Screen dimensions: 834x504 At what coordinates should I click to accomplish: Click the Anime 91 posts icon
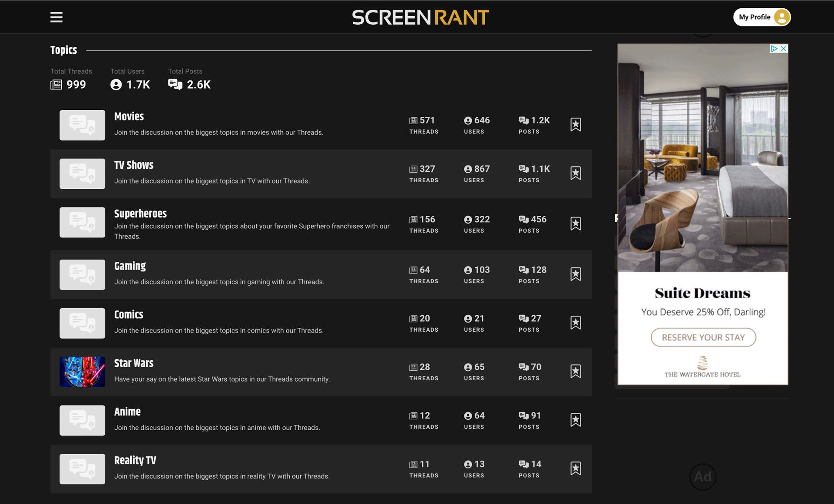523,415
